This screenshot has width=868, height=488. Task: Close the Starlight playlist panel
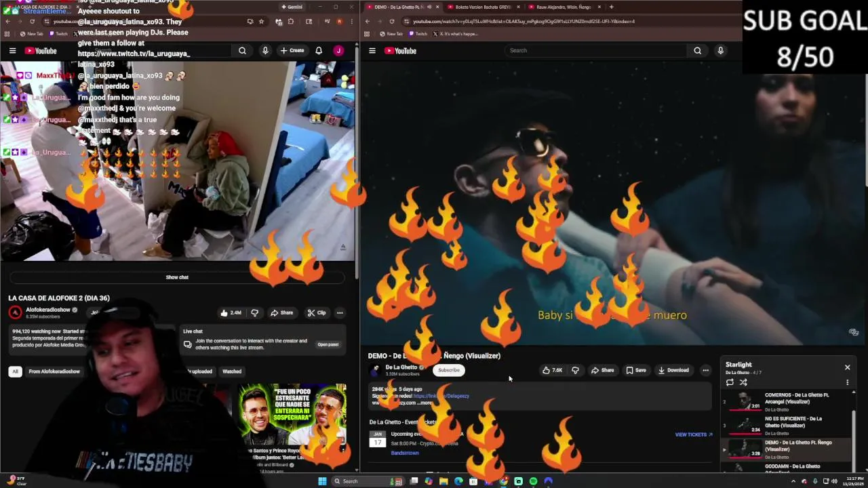pos(847,367)
